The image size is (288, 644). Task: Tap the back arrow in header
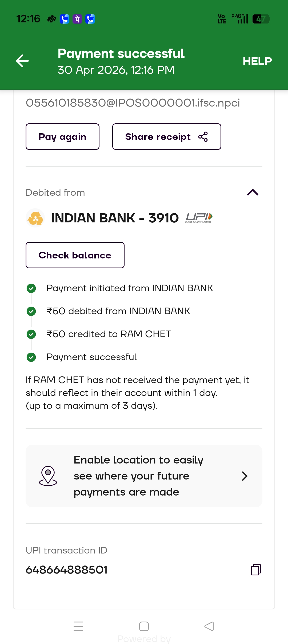point(22,61)
